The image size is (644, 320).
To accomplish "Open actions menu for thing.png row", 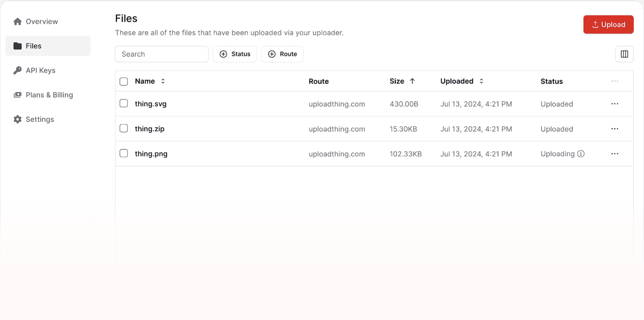I will (x=615, y=154).
